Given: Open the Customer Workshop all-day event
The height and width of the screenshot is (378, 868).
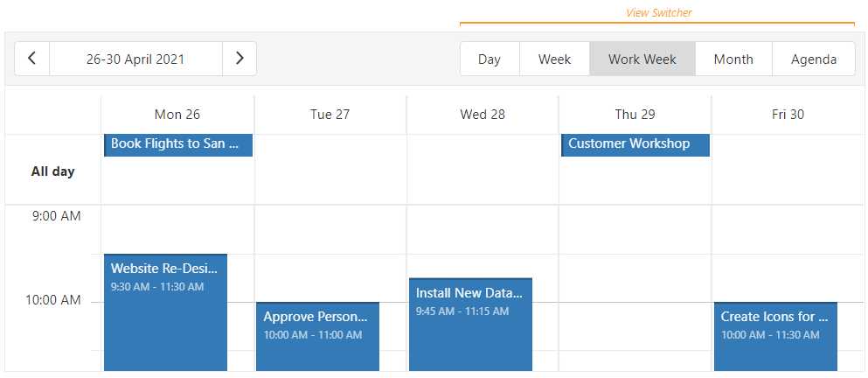Looking at the screenshot, I should 635,144.
